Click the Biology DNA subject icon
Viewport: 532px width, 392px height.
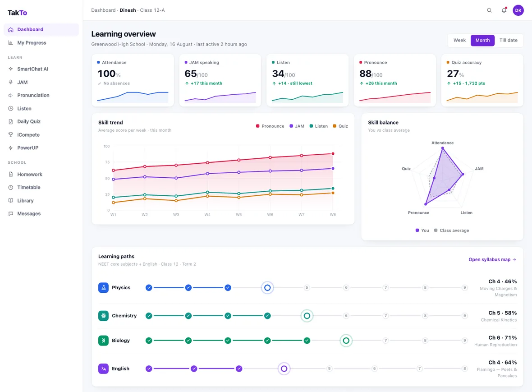click(x=104, y=341)
